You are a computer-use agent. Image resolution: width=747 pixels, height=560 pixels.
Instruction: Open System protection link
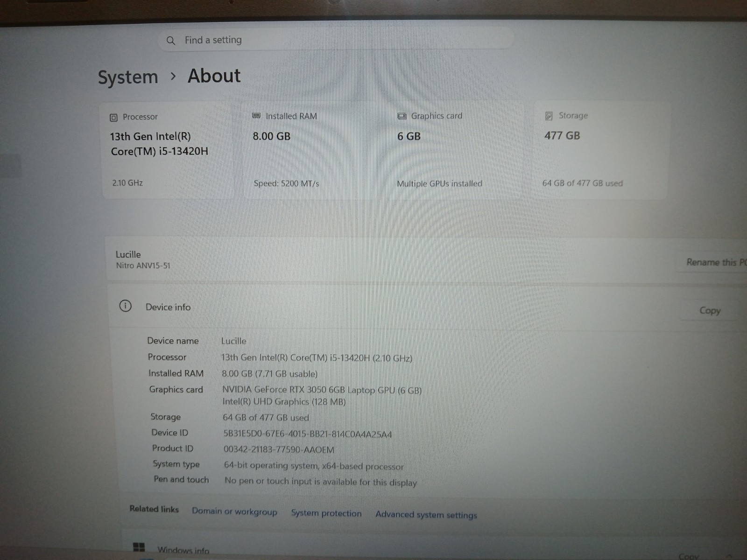point(326,513)
